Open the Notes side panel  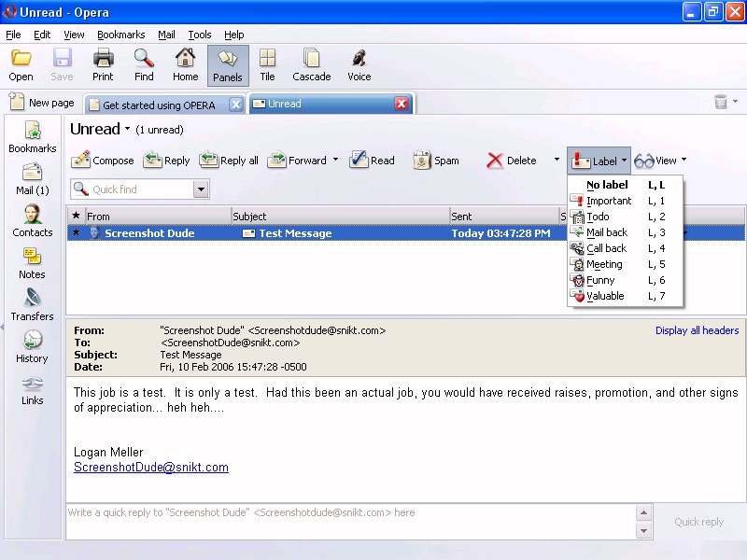point(33,263)
